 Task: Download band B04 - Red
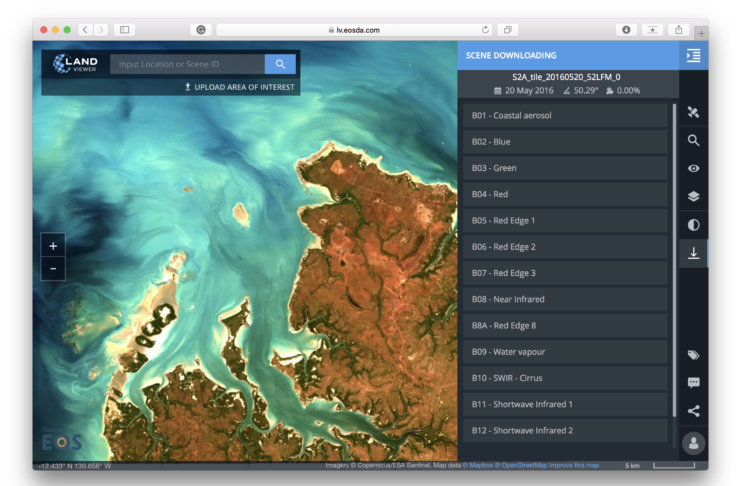point(565,194)
